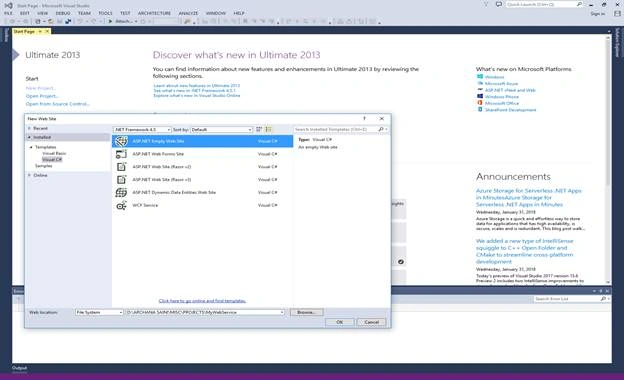
Task: Click the Windows platform icon under What's new
Action: click(x=480, y=77)
